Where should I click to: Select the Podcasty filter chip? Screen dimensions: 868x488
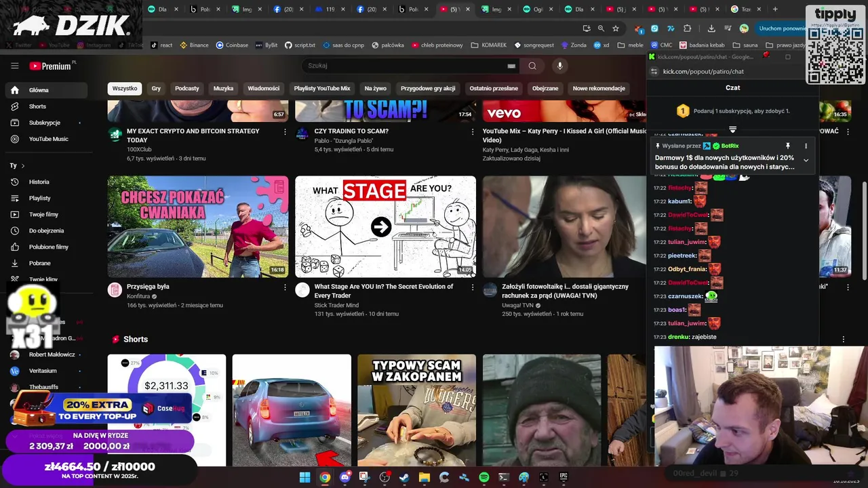pos(187,88)
